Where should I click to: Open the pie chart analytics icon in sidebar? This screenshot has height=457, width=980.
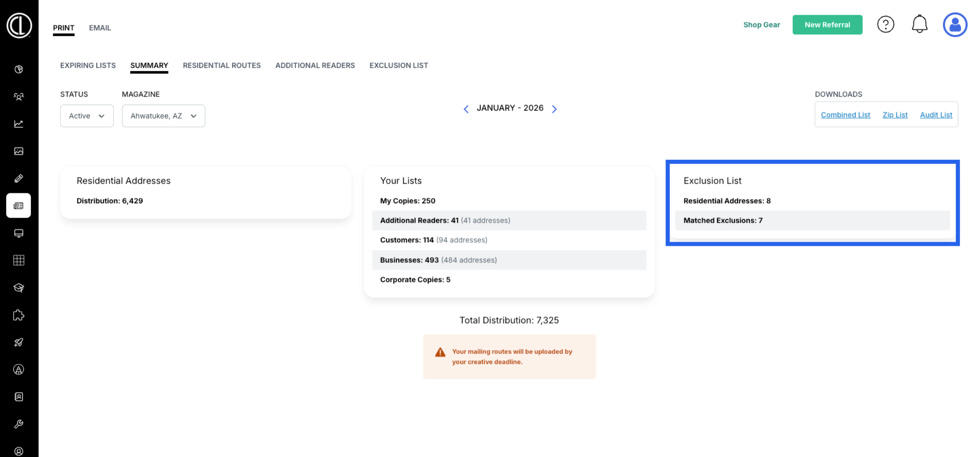[19, 69]
